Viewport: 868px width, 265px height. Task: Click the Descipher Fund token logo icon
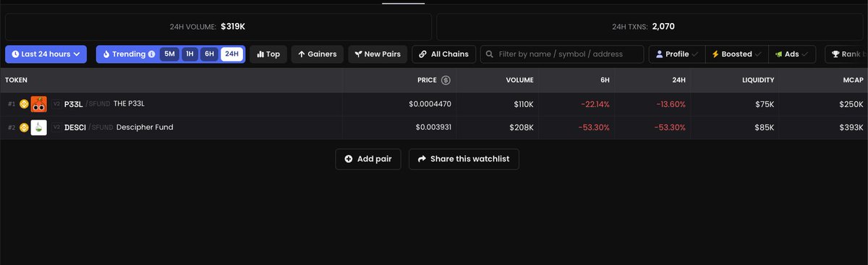click(x=39, y=127)
